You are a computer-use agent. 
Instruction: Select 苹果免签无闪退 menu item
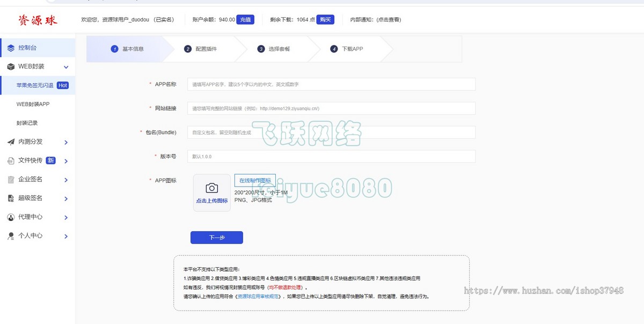tap(38, 85)
